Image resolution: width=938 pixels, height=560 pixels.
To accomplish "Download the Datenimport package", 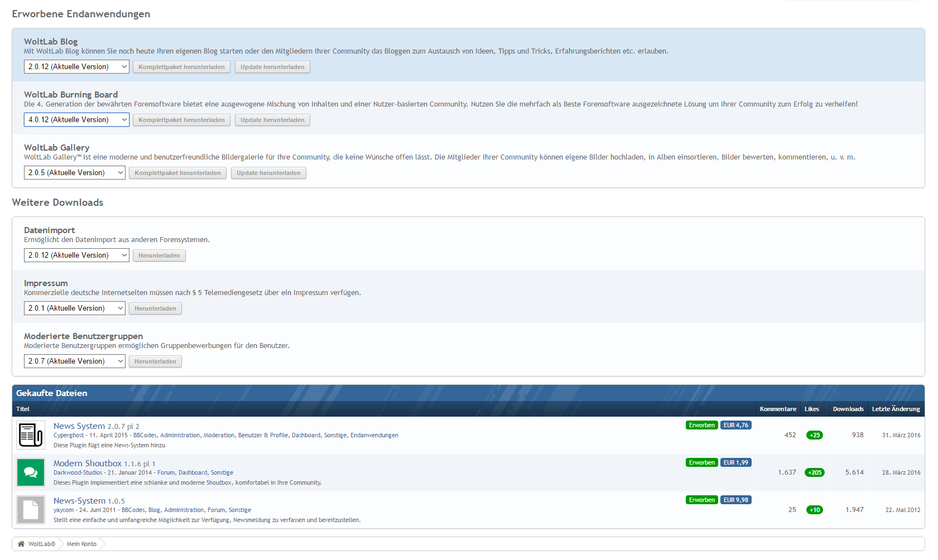I will click(159, 255).
